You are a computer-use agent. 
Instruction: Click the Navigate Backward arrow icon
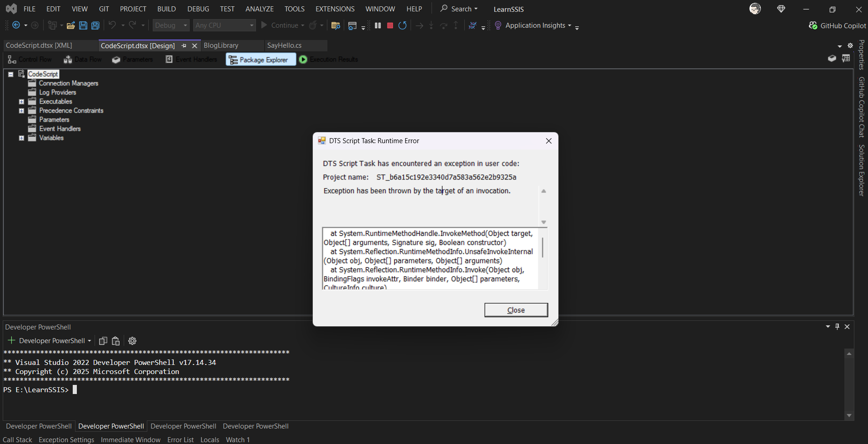16,25
